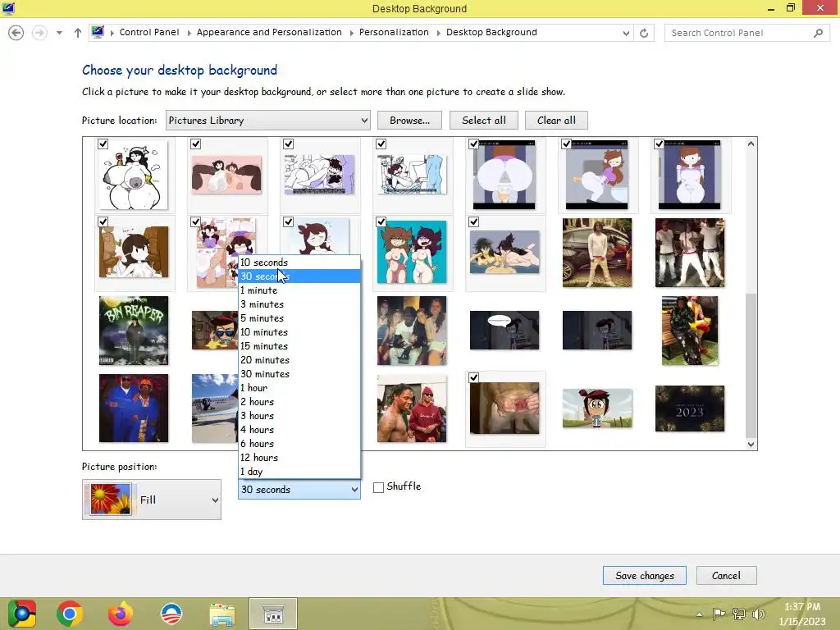840x630 pixels.
Task: Launch Firefox from the taskbar
Action: [x=120, y=614]
